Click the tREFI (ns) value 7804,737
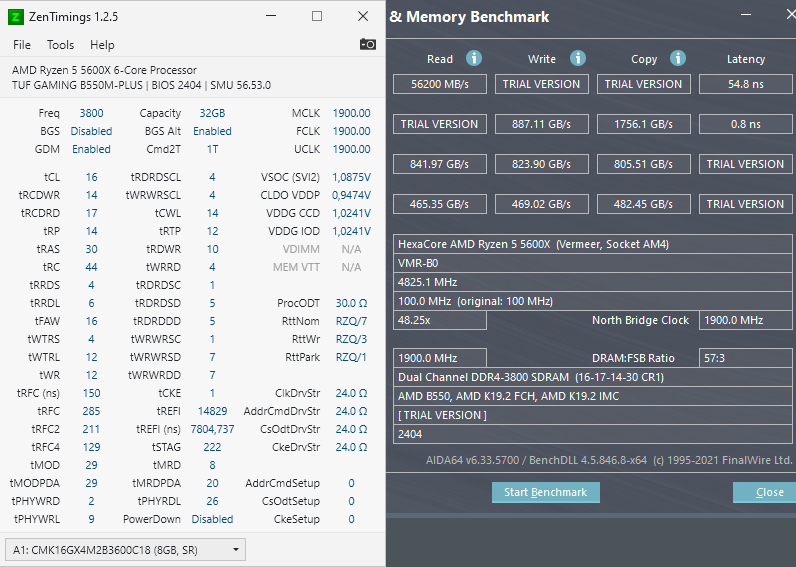The height and width of the screenshot is (567, 796). tap(212, 429)
